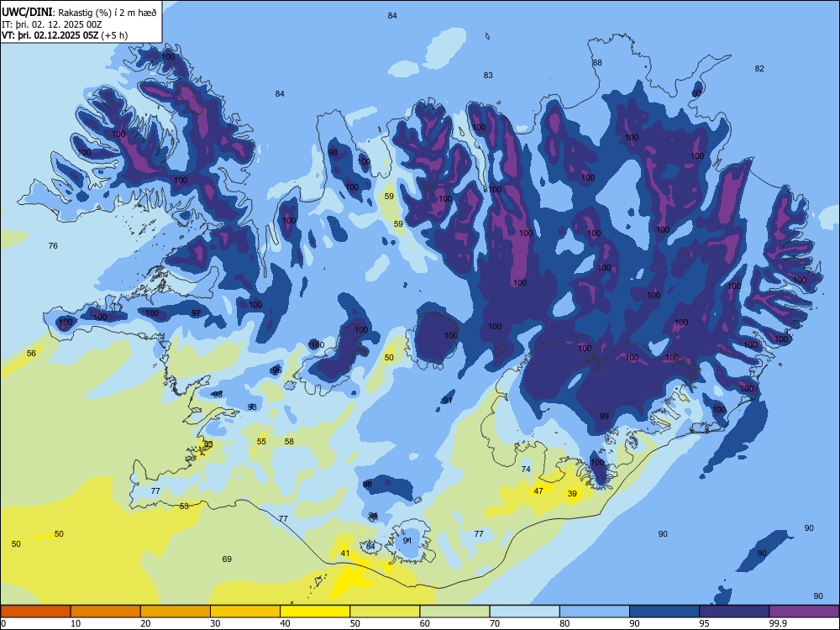Click the humidity value 58 in the southwest
Screen dimensions: 840x630
coord(289,442)
